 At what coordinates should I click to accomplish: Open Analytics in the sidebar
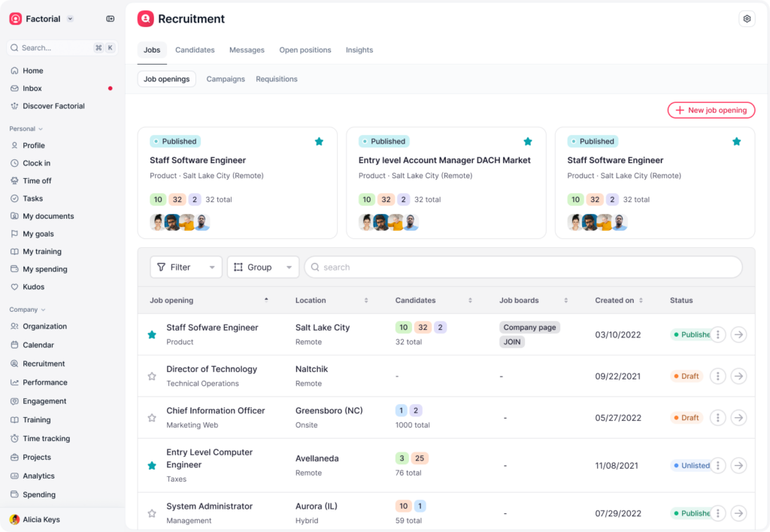coord(38,476)
